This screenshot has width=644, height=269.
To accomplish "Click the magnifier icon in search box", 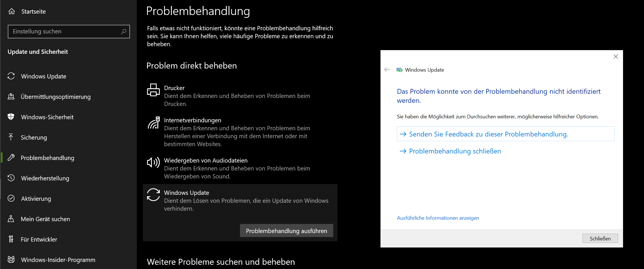I will 124,31.
